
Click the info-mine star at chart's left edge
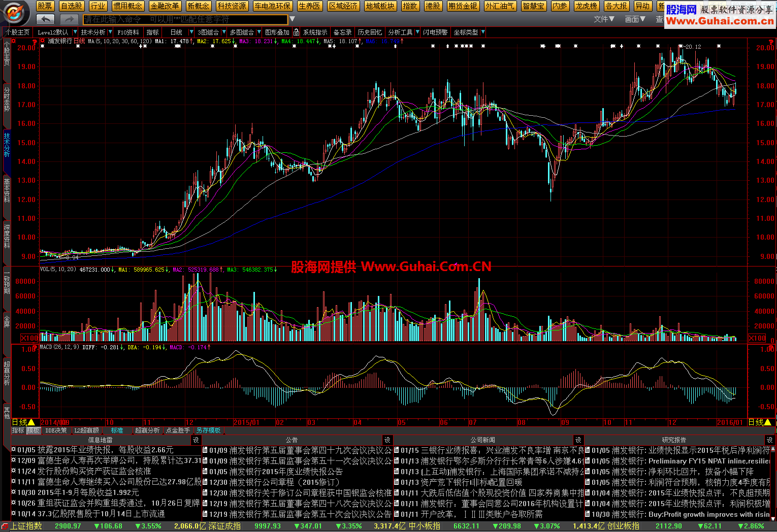(43, 46)
